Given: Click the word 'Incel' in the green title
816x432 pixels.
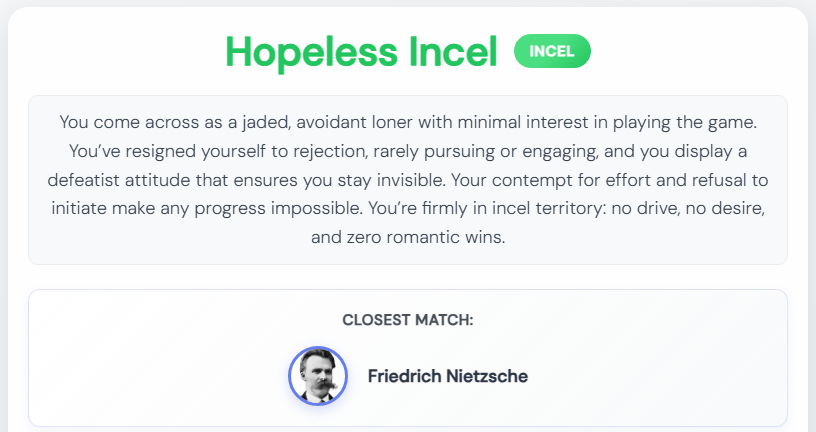Looking at the screenshot, I should click(453, 52).
